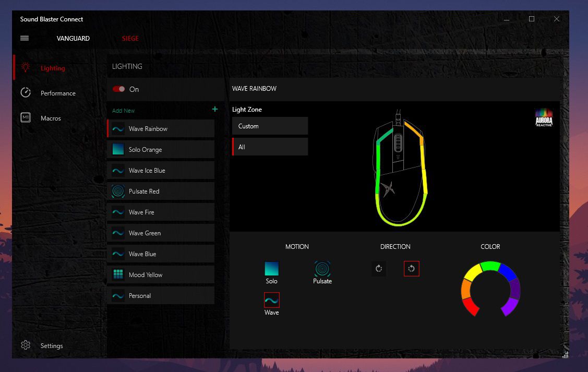
Task: Select the Personal lighting profile
Action: click(x=161, y=295)
